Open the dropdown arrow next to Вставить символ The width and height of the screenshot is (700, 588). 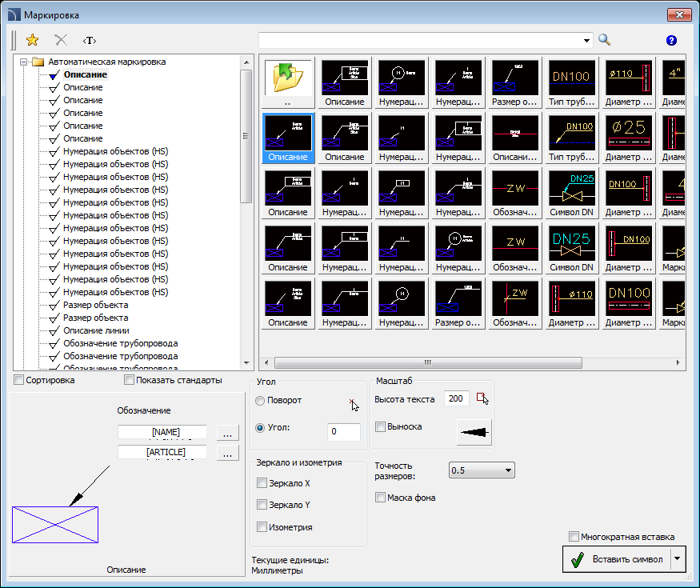click(678, 558)
